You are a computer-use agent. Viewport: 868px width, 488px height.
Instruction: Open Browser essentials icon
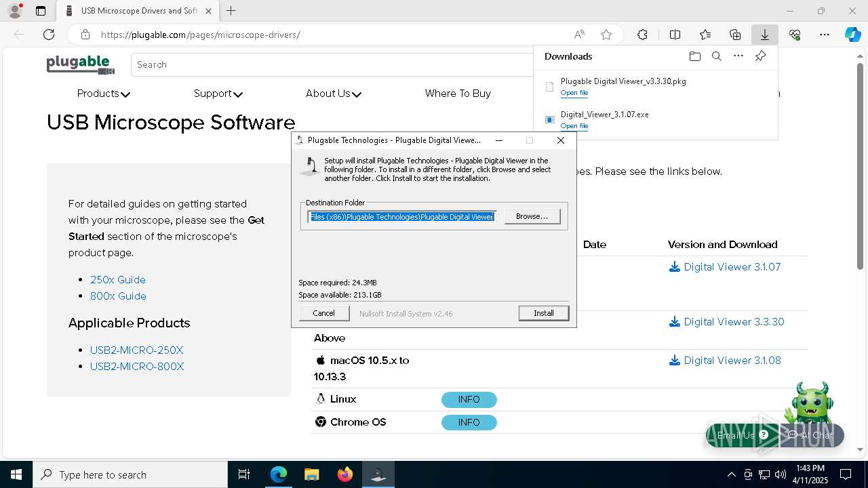coord(795,35)
